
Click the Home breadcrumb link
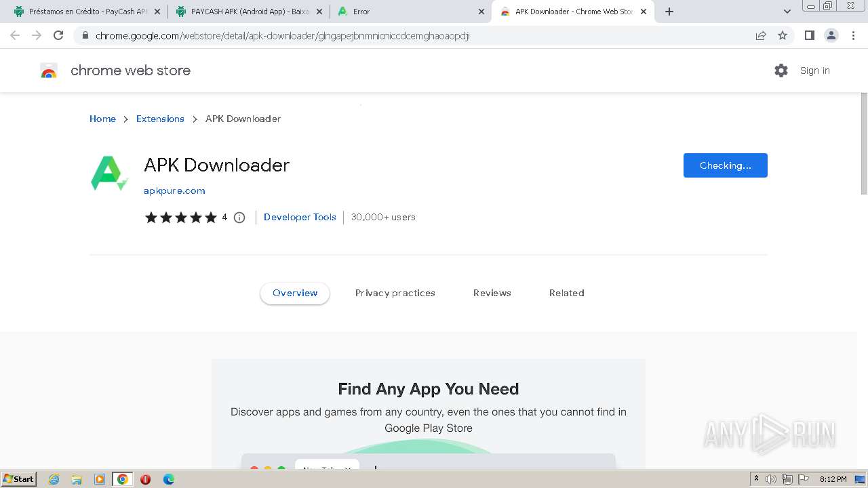coord(102,119)
